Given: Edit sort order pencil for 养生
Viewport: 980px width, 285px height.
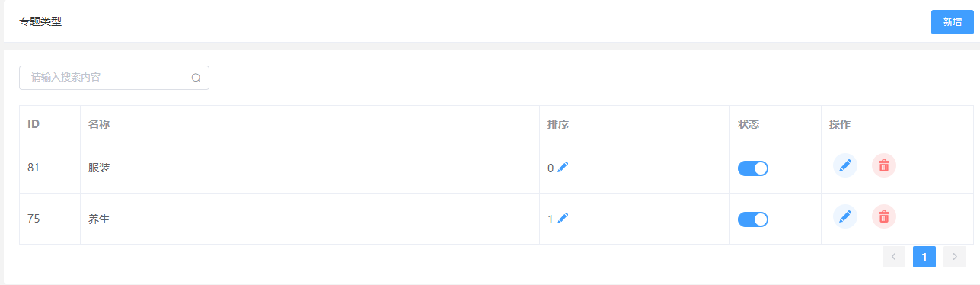Looking at the screenshot, I should pos(563,218).
